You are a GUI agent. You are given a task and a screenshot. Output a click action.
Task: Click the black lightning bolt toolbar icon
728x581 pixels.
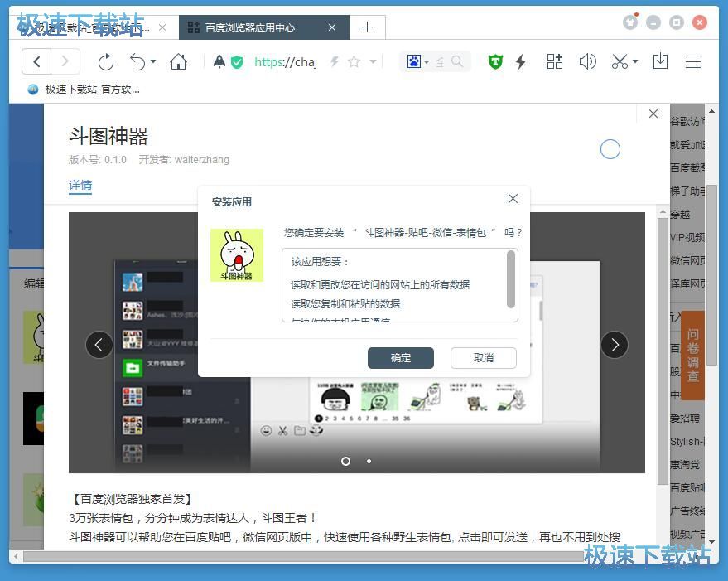pyautogui.click(x=520, y=61)
